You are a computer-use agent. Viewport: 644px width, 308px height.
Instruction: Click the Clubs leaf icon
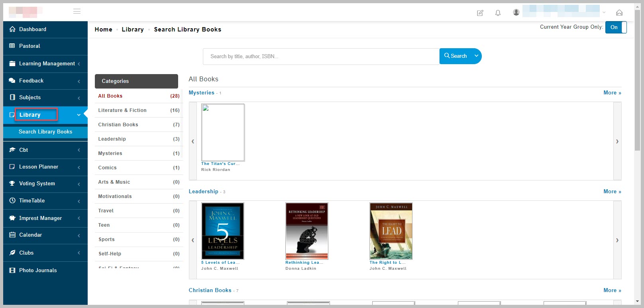coord(12,253)
